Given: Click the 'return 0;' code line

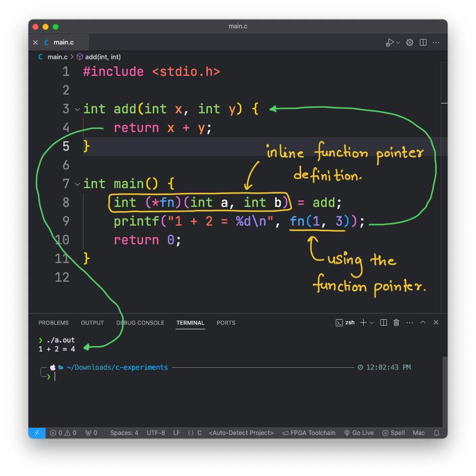Looking at the screenshot, I should pyautogui.click(x=147, y=240).
